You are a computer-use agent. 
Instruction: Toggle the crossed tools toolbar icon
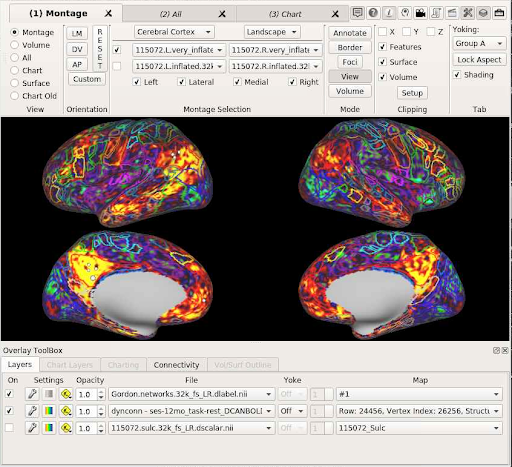[x=468, y=13]
